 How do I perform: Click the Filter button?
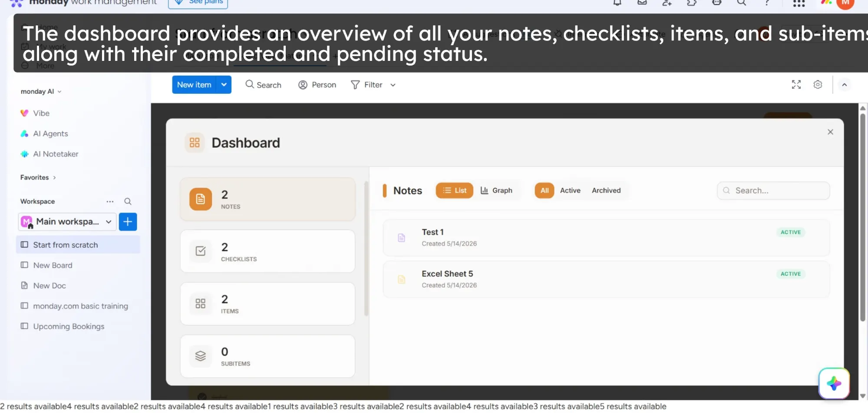coord(367,85)
